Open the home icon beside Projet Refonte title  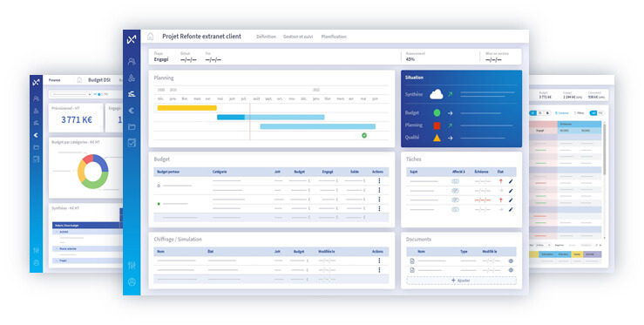click(150, 37)
